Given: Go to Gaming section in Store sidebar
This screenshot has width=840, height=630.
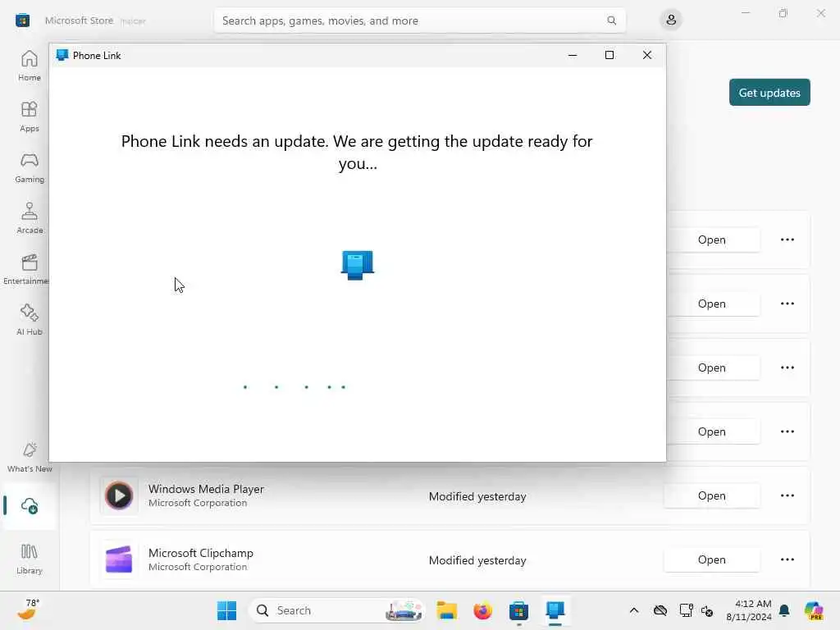Looking at the screenshot, I should (x=29, y=167).
